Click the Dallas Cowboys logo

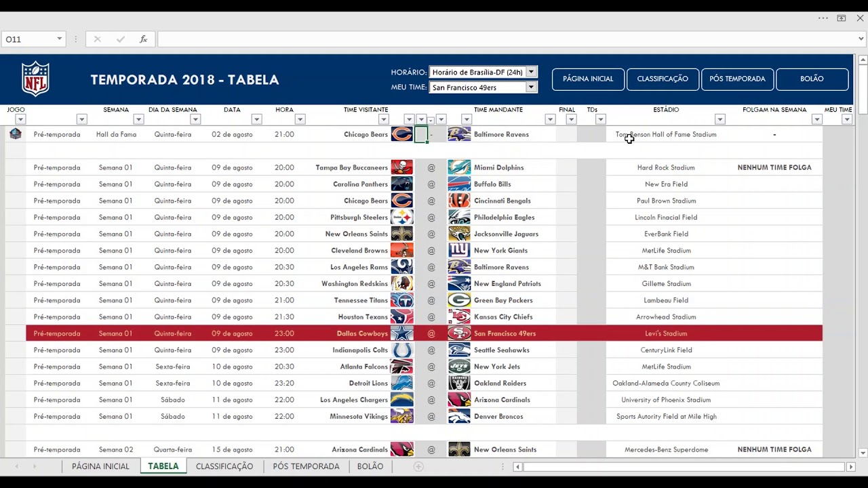click(402, 333)
